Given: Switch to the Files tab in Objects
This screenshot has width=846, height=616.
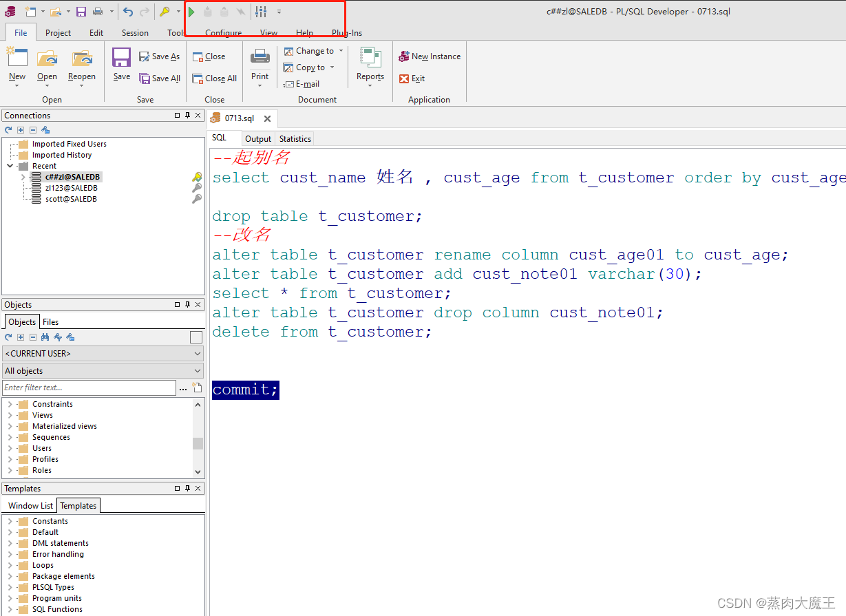Looking at the screenshot, I should 50,321.
